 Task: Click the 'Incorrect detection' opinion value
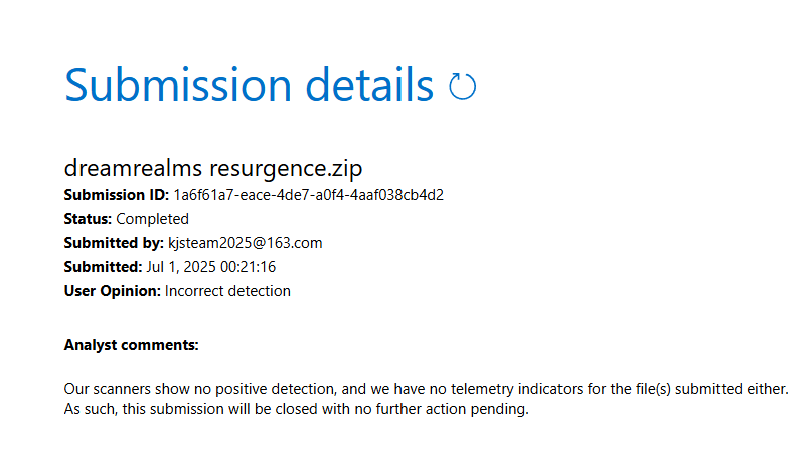pyautogui.click(x=228, y=291)
